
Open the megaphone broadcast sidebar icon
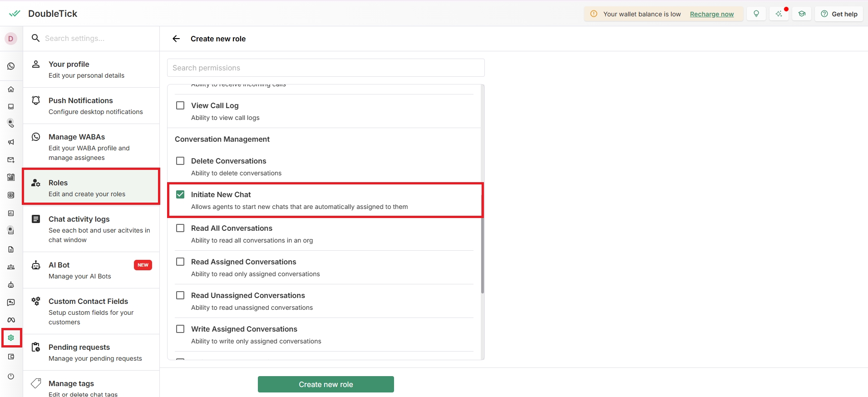point(11,142)
